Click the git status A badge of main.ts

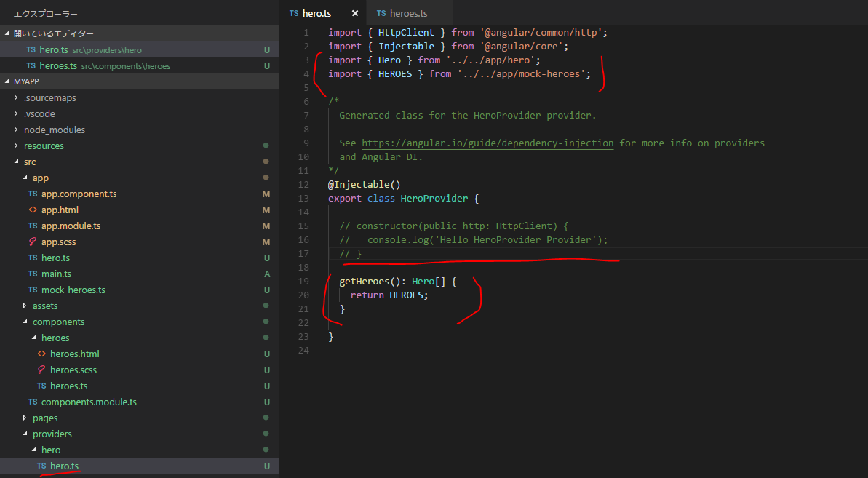[x=267, y=274]
